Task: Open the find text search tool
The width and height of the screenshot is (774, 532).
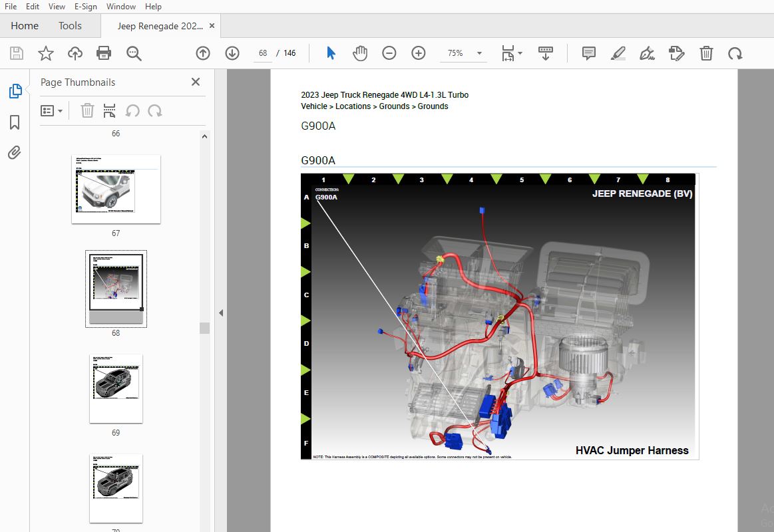Action: click(x=134, y=53)
